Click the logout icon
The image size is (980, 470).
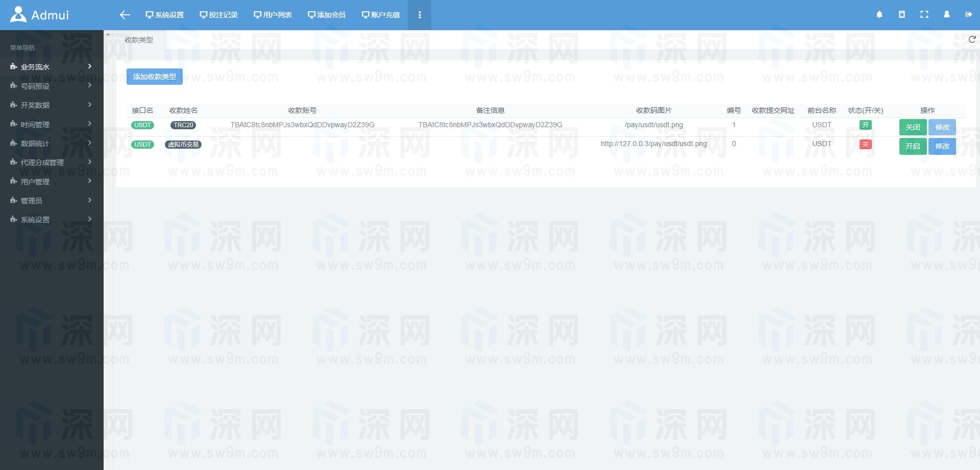point(968,15)
